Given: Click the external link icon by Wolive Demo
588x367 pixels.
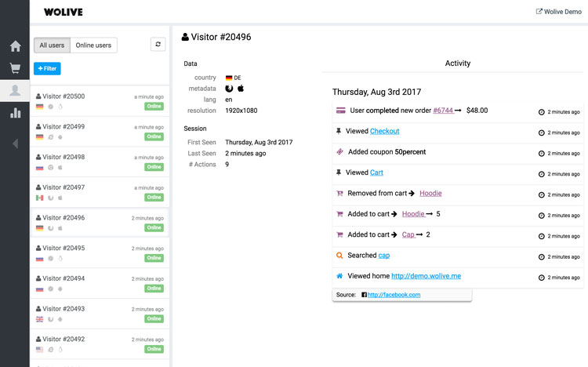Looking at the screenshot, I should 539,11.
